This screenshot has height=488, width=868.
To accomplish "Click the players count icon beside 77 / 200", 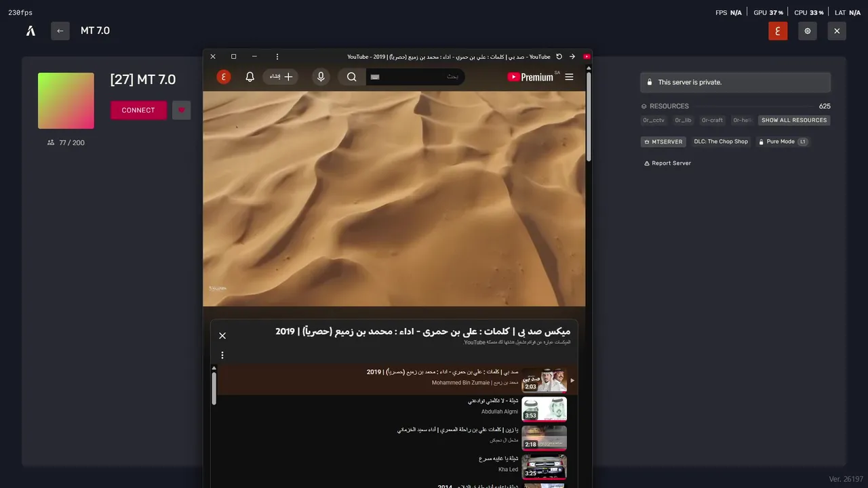I will (51, 142).
